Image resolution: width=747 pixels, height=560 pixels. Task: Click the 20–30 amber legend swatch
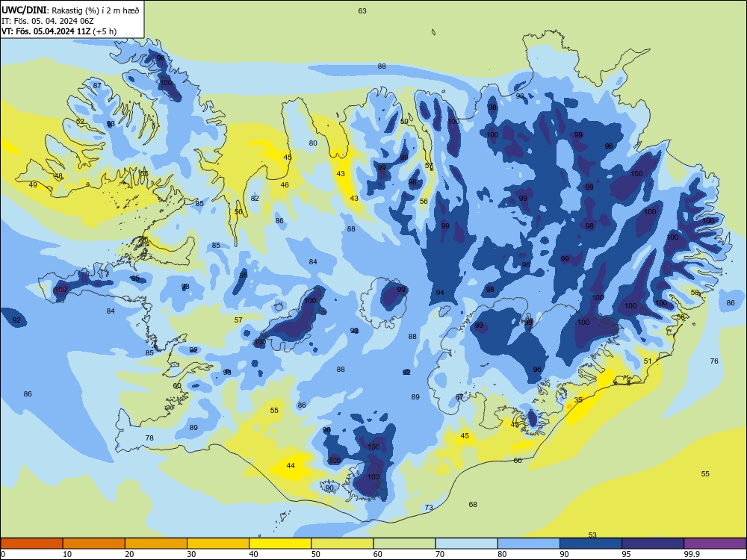(156, 544)
